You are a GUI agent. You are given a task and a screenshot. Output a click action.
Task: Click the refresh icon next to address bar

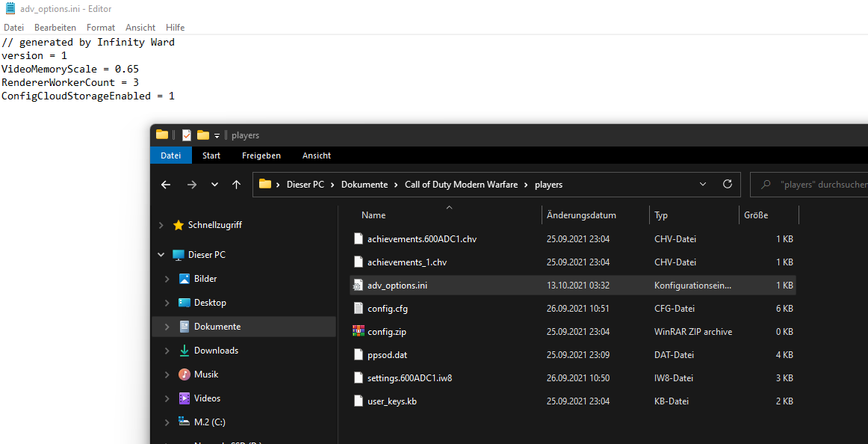(x=727, y=184)
